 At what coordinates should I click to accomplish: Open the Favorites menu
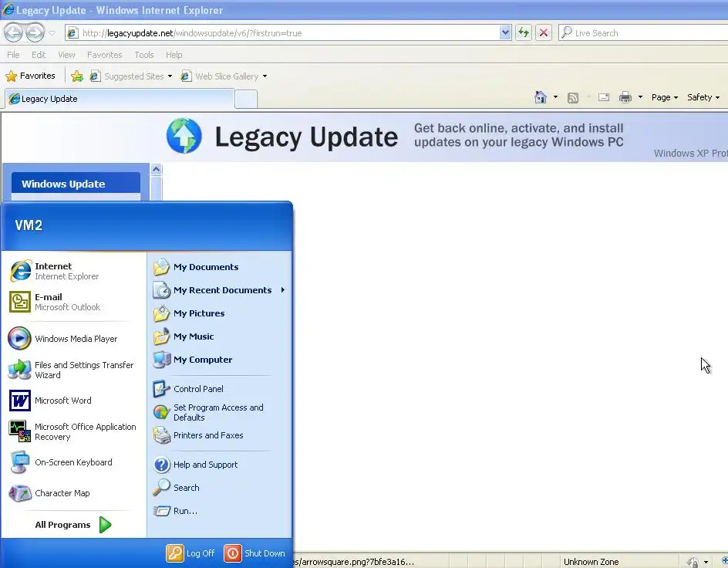click(x=104, y=55)
